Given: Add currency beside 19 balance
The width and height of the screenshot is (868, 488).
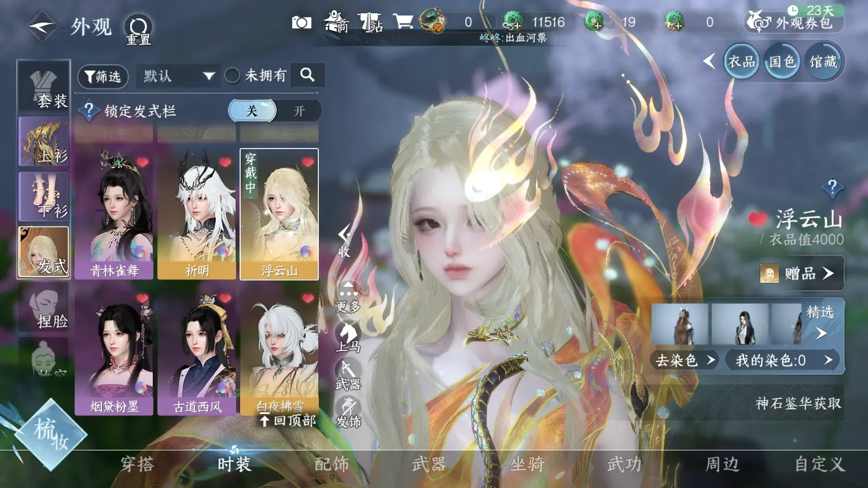Looking at the screenshot, I should [594, 22].
